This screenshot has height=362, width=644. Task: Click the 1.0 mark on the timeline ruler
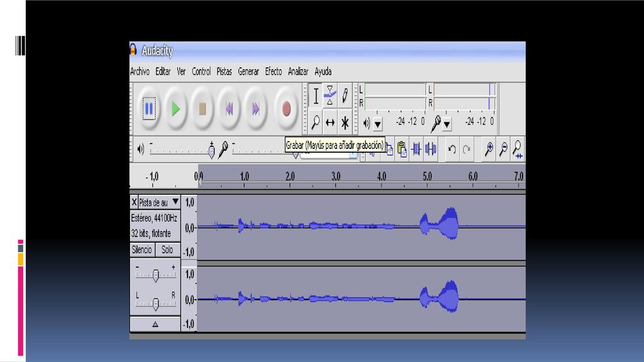point(245,177)
